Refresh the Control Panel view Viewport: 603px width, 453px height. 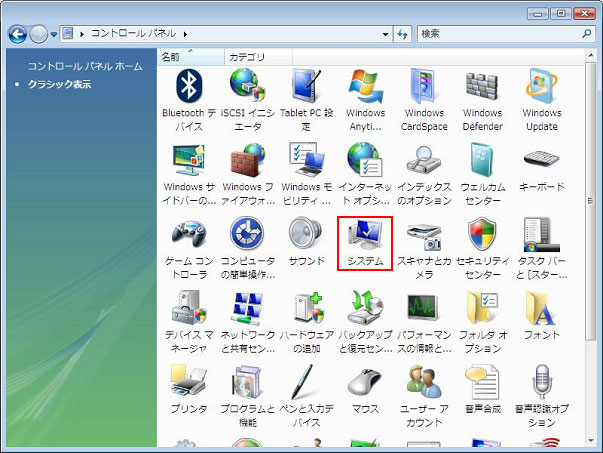click(402, 34)
